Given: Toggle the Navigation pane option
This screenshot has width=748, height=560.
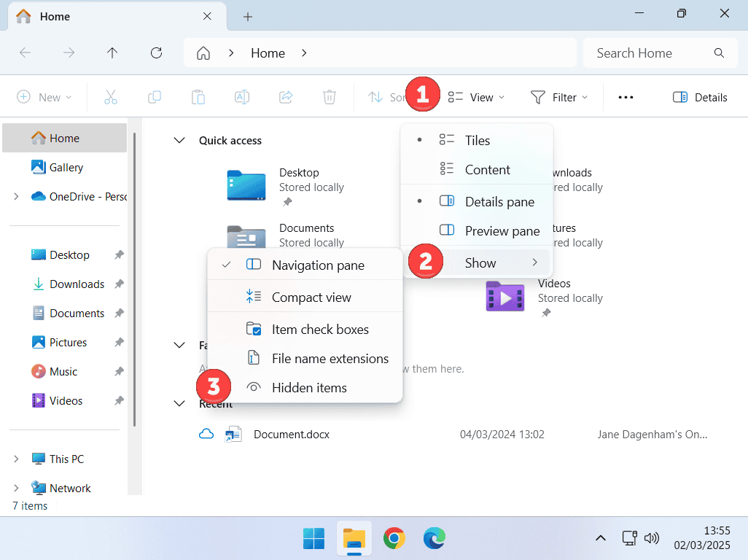Looking at the screenshot, I should point(318,265).
